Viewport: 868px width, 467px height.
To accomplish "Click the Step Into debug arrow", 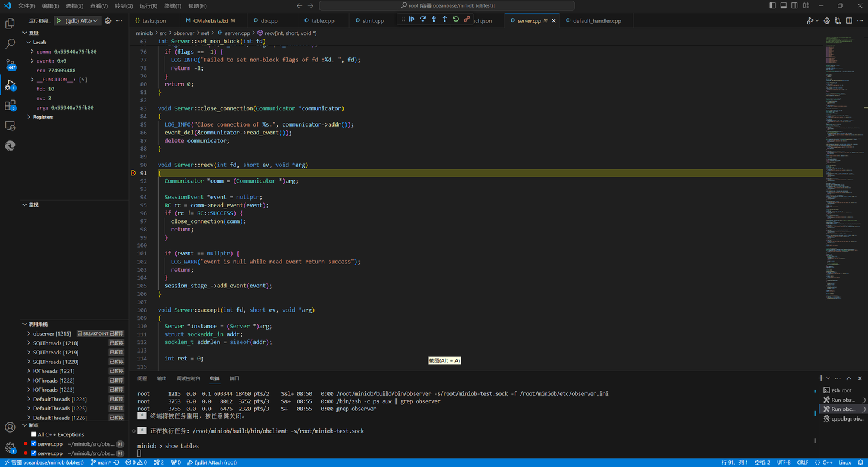I will point(433,19).
